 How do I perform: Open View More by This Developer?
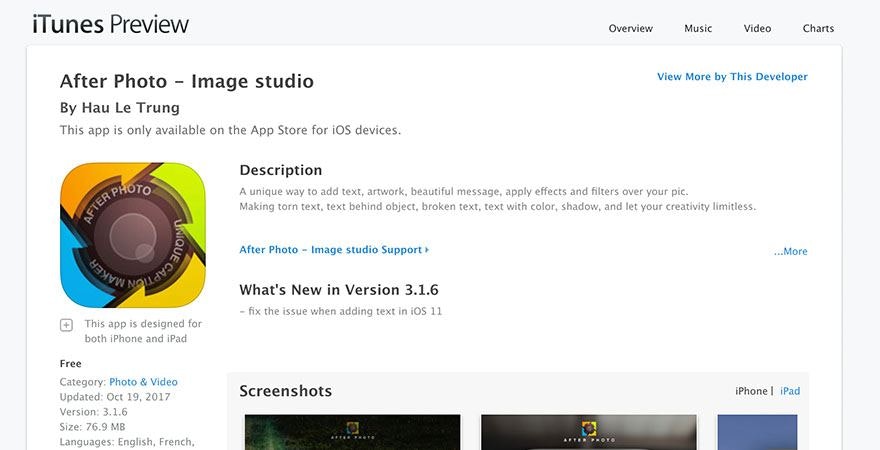pyautogui.click(x=732, y=77)
